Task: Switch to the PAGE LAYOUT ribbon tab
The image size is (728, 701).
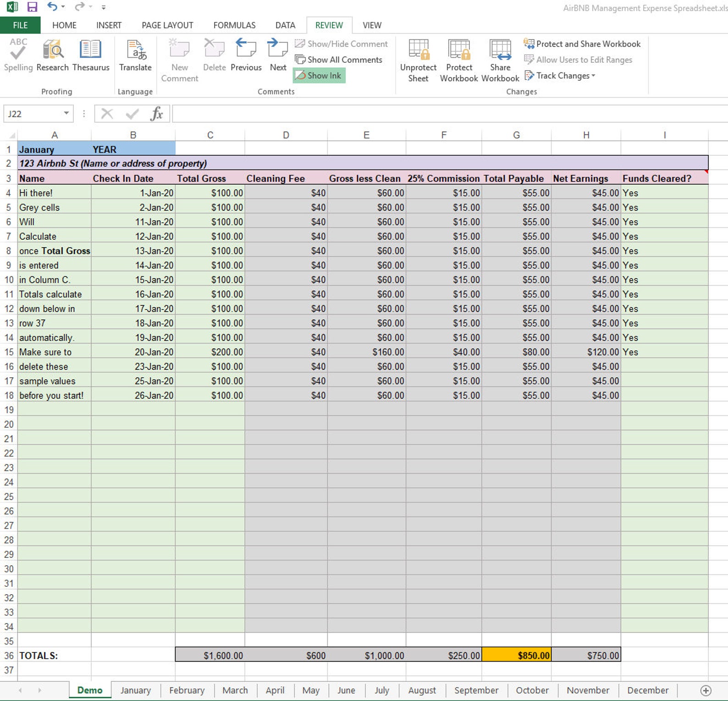Action: click(167, 25)
